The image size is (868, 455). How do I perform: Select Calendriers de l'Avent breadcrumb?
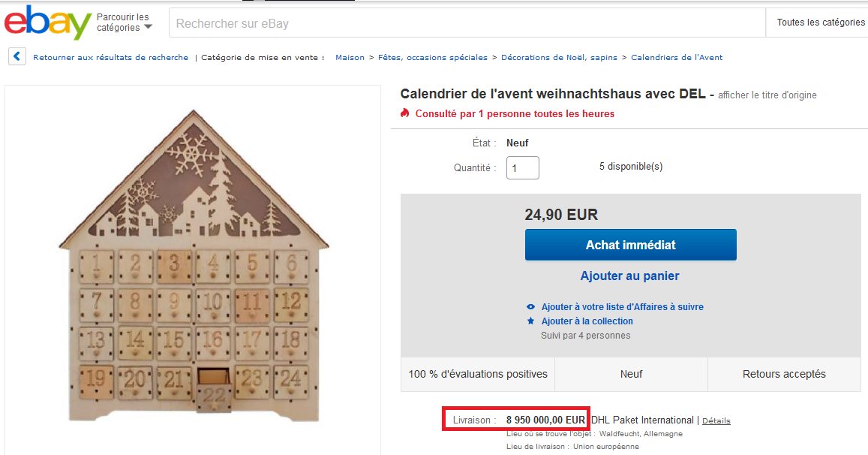pyautogui.click(x=677, y=58)
